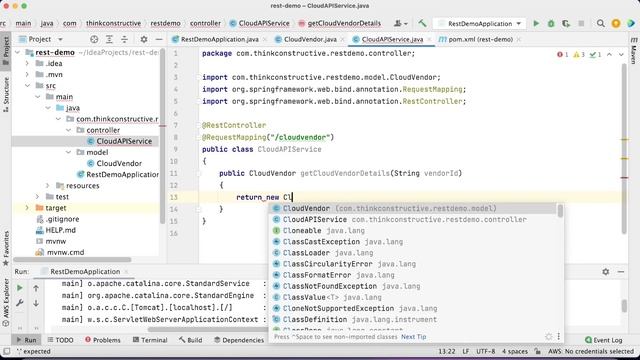The height and width of the screenshot is (360, 640).
Task: Open RestDemoApplication run configuration dropdown
Action: click(x=479, y=24)
